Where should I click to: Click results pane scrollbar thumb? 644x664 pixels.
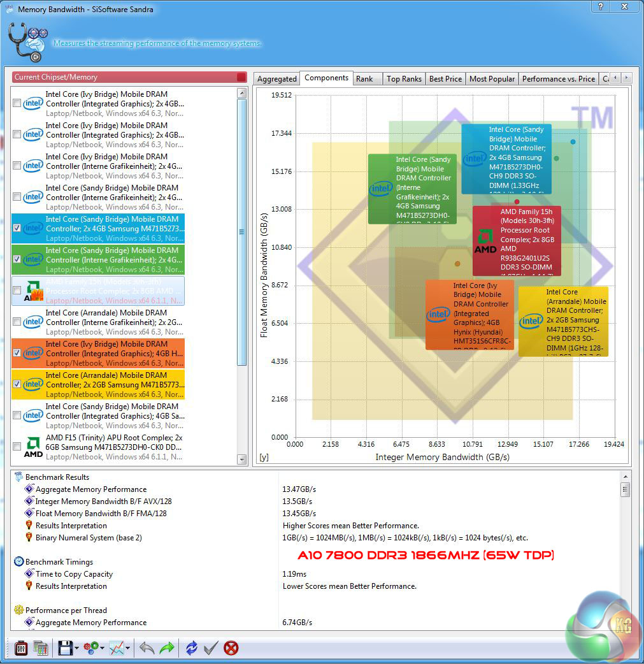626,489
